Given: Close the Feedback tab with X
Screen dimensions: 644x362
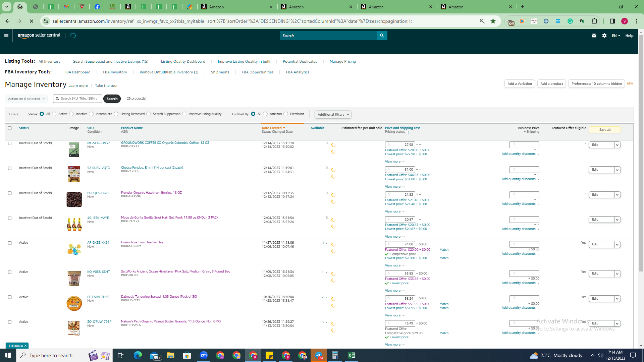Looking at the screenshot, I should [x=25, y=346].
